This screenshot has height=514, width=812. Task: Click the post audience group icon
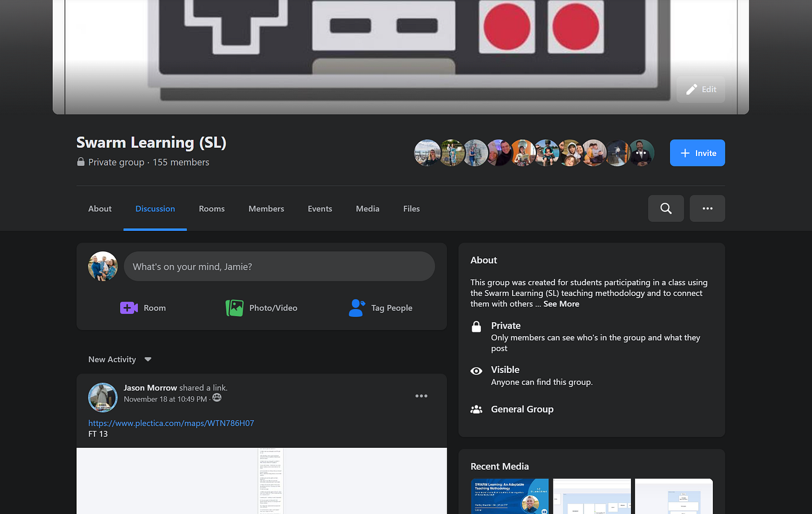point(217,398)
